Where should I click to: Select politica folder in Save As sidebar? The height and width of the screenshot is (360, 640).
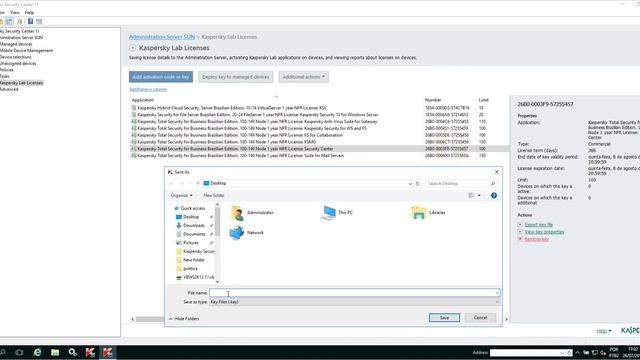pyautogui.click(x=190, y=269)
